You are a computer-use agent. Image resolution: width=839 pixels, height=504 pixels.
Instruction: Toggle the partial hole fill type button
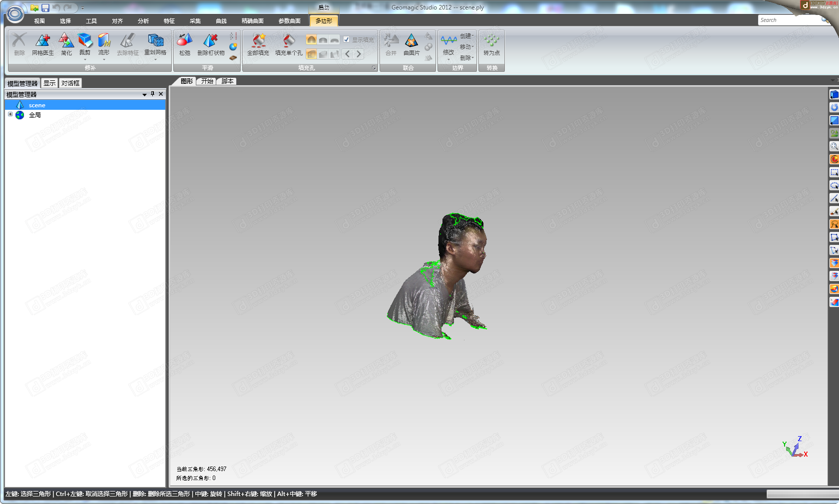pos(323,54)
